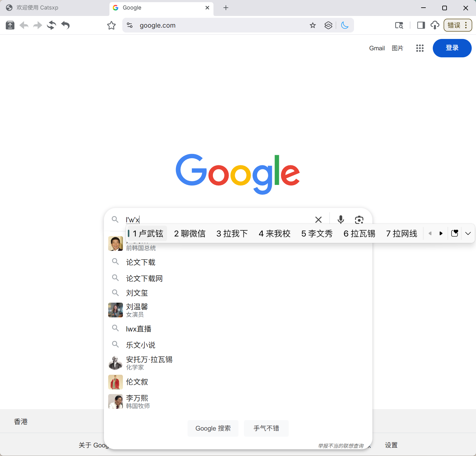Choose suggestion 刘温馨 女演员
476x456 pixels.
click(238, 310)
